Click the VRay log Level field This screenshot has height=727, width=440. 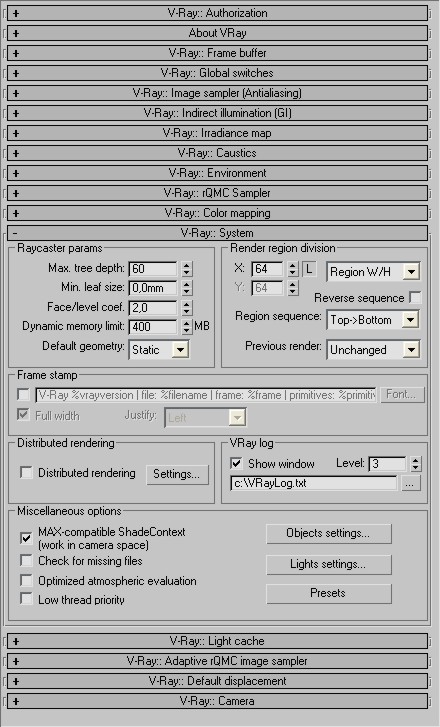[x=387, y=464]
